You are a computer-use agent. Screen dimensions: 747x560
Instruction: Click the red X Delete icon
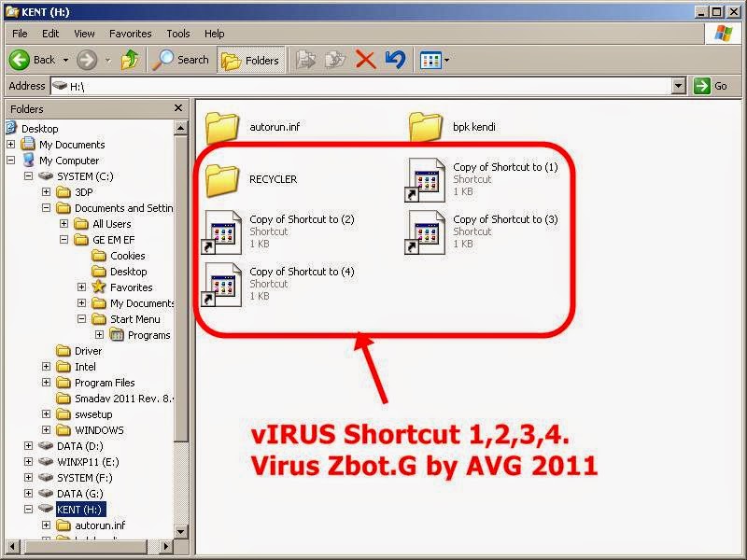click(368, 60)
